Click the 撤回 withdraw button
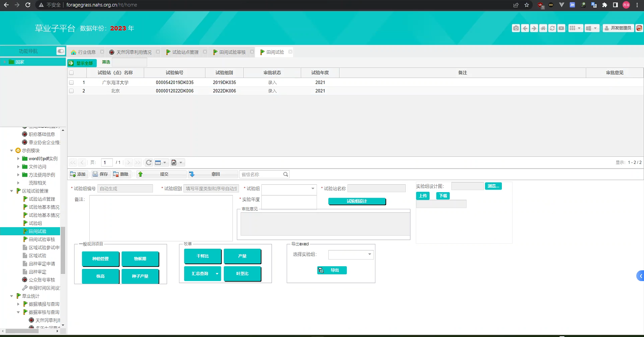 [213, 174]
